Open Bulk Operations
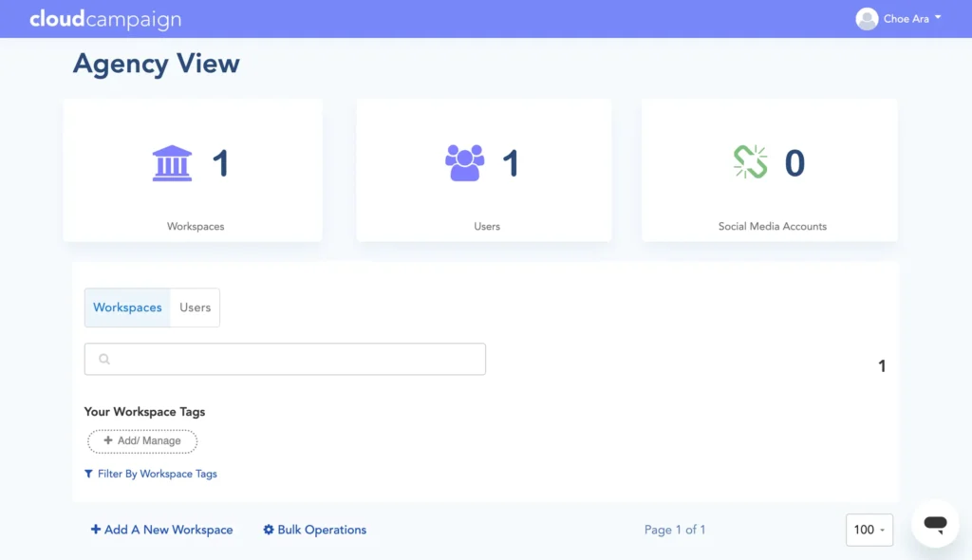Viewport: 972px width, 560px height. [322, 530]
